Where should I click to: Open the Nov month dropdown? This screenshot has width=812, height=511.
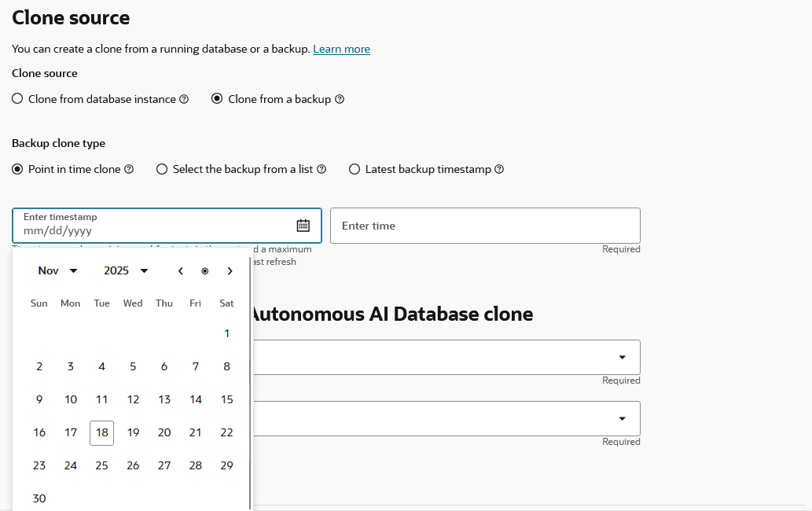click(57, 270)
